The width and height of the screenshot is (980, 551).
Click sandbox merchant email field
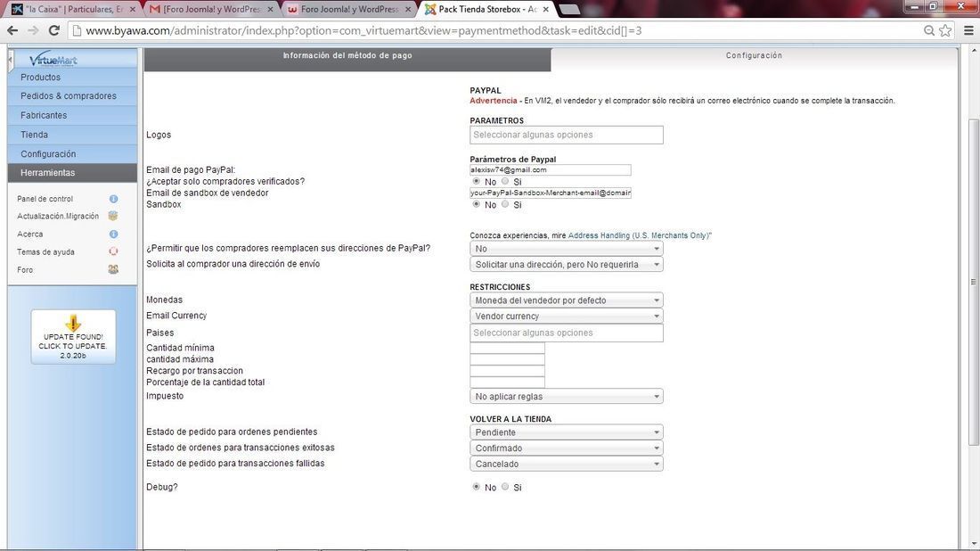tap(550, 193)
